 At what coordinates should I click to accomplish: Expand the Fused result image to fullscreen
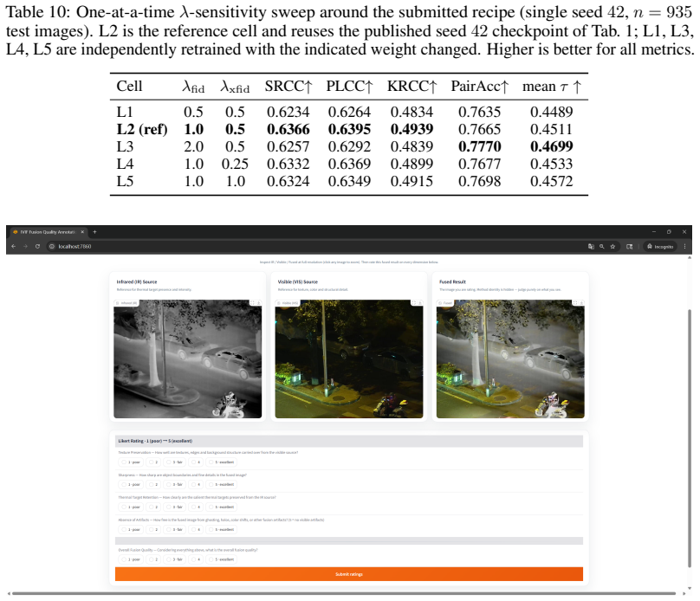point(575,303)
